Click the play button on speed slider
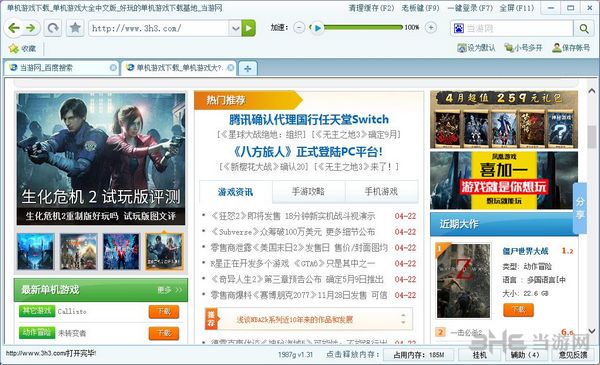The height and width of the screenshot is (365, 600). tap(317, 28)
